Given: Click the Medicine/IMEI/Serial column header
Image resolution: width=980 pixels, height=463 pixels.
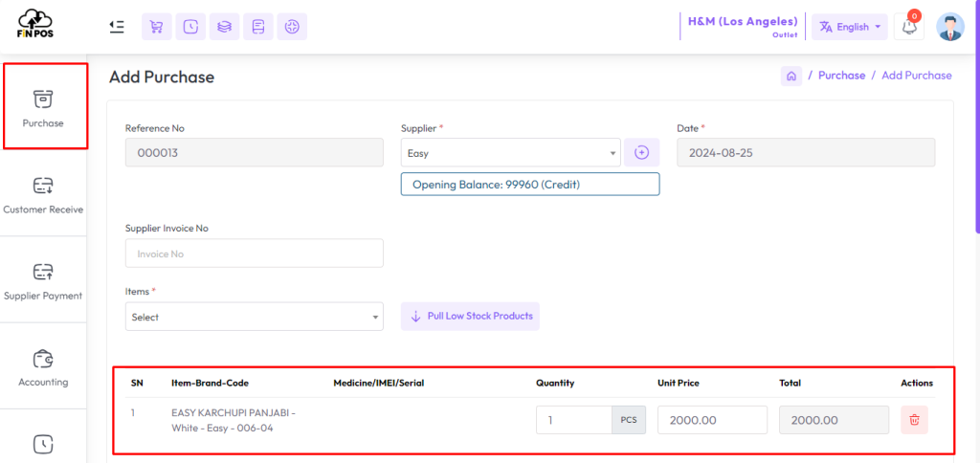Looking at the screenshot, I should (x=379, y=383).
